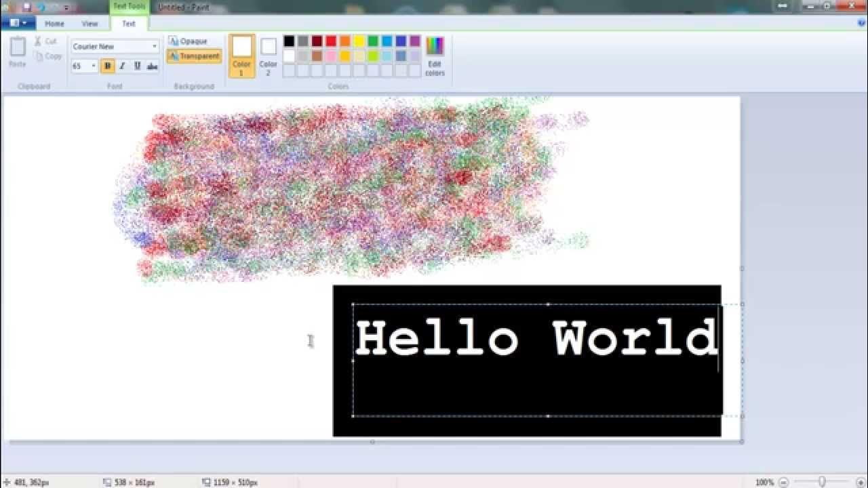Open Paint Help icon

point(861,22)
